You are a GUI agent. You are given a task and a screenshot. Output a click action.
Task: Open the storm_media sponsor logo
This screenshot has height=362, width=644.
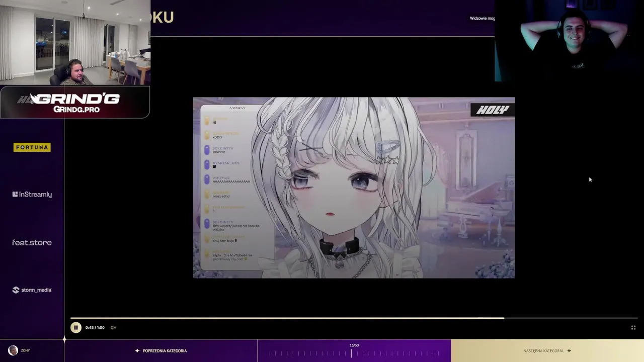tap(32, 290)
